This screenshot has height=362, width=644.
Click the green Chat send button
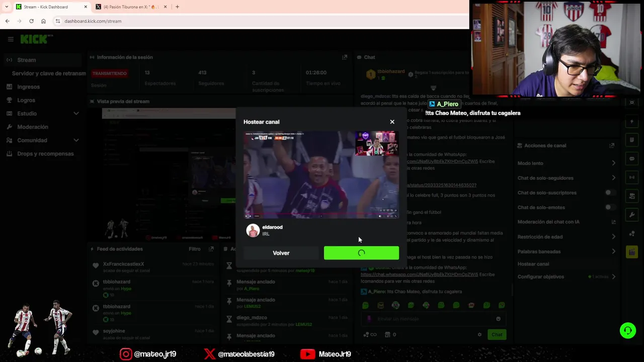coord(497,334)
